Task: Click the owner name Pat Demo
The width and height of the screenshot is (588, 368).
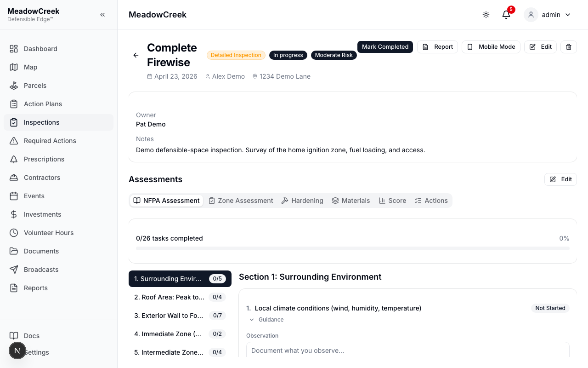Action: pos(151,124)
